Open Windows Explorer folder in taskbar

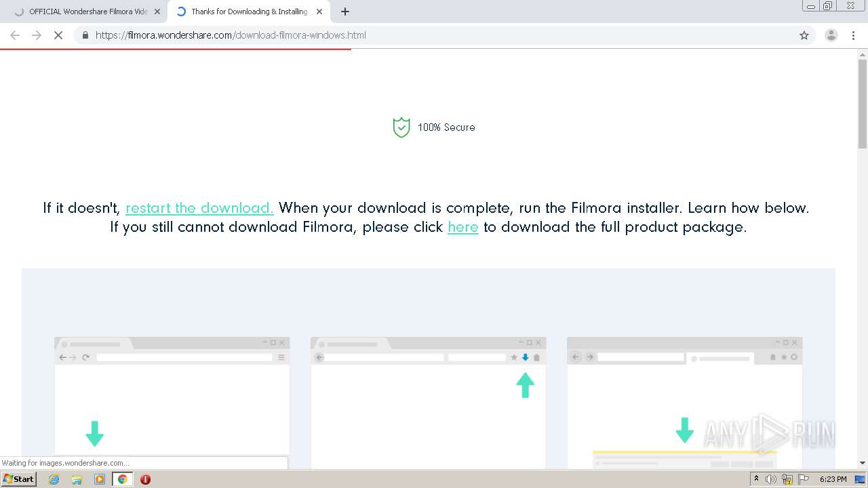(77, 479)
